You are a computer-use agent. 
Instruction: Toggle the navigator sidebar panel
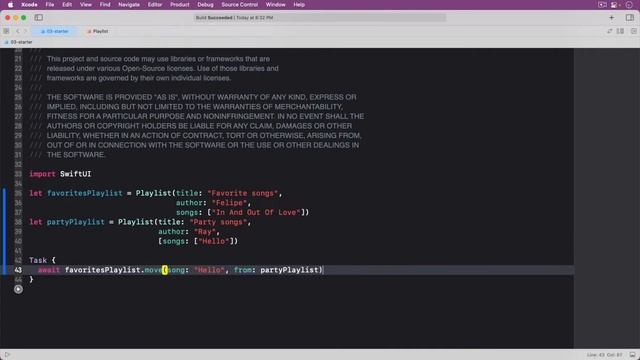[39, 18]
